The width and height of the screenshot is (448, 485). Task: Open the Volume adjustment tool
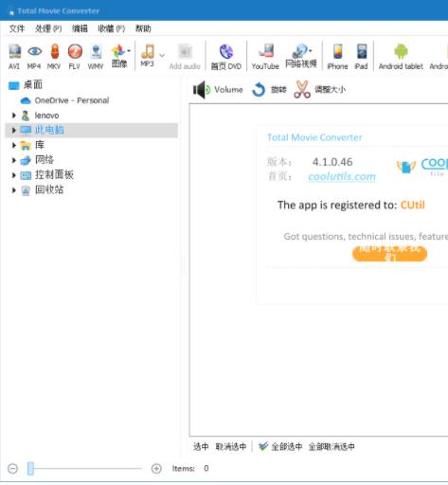218,90
